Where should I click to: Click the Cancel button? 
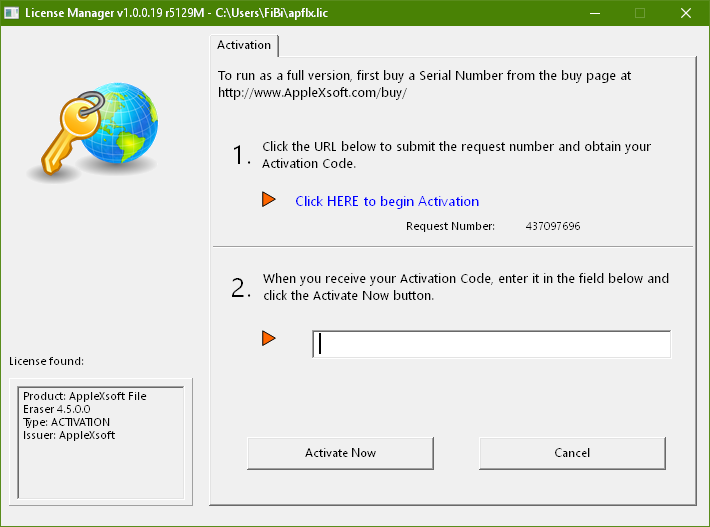(572, 453)
